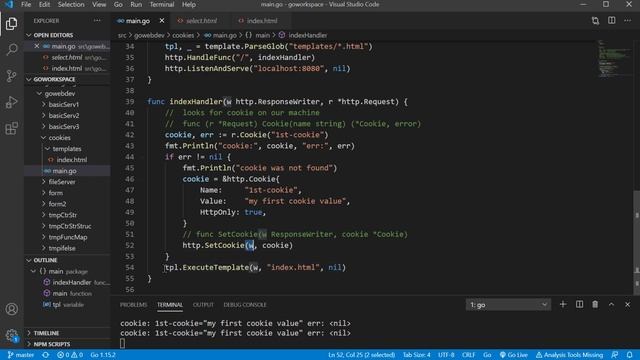Close main.go in Open Editors list
Image resolution: width=640 pixels, height=360 pixels.
coord(36,46)
